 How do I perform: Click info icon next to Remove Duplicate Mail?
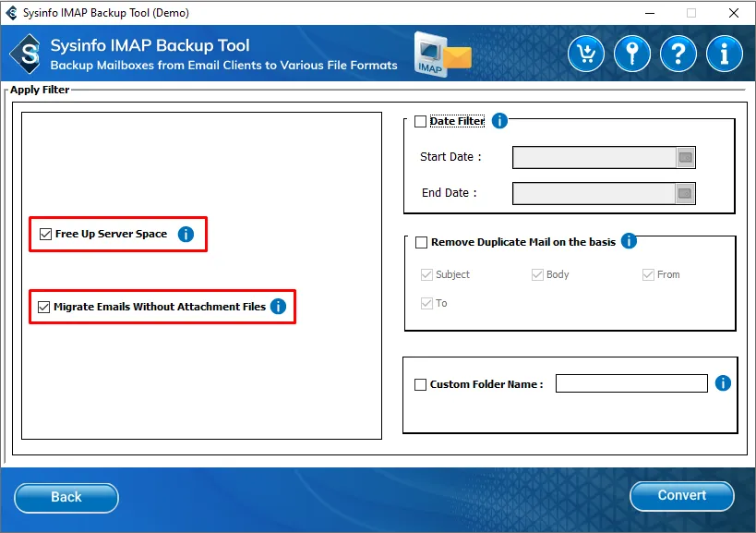tap(629, 241)
